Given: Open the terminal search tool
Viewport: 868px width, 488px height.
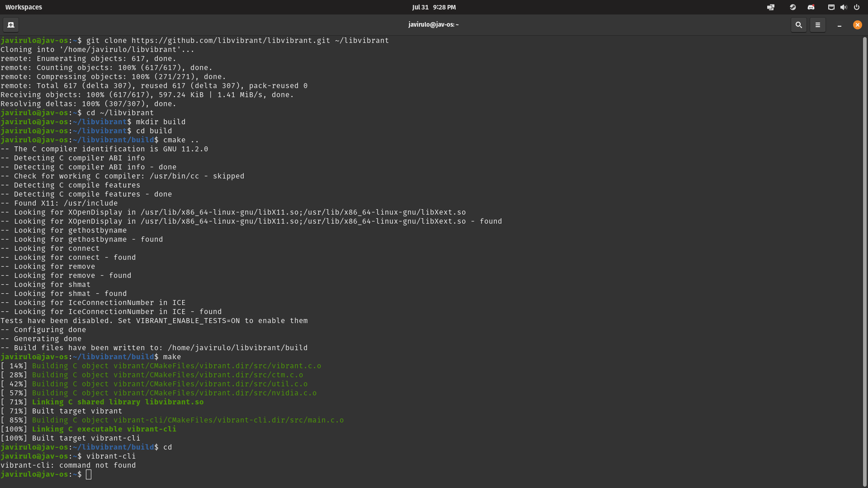Looking at the screenshot, I should (798, 25).
